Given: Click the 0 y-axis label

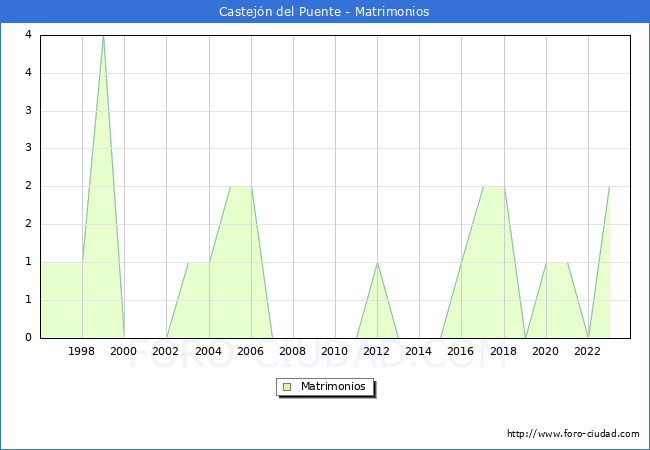Looking at the screenshot, I should click(28, 337).
